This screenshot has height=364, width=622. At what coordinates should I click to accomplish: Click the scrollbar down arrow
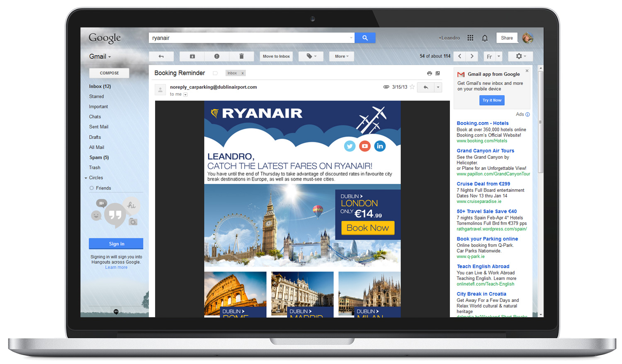coord(540,315)
